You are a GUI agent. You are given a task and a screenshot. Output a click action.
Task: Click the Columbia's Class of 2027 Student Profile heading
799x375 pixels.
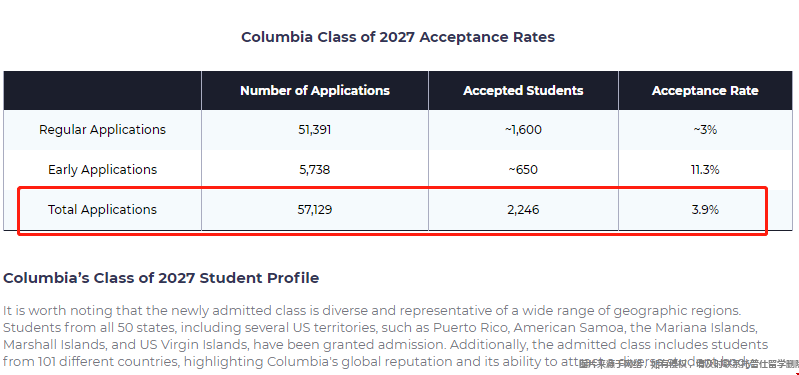pyautogui.click(x=161, y=278)
